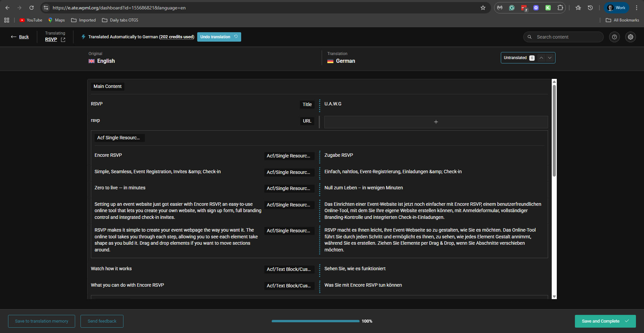Screen dimensions: 644x333
Task: Click the German flag icon
Action: (330, 61)
